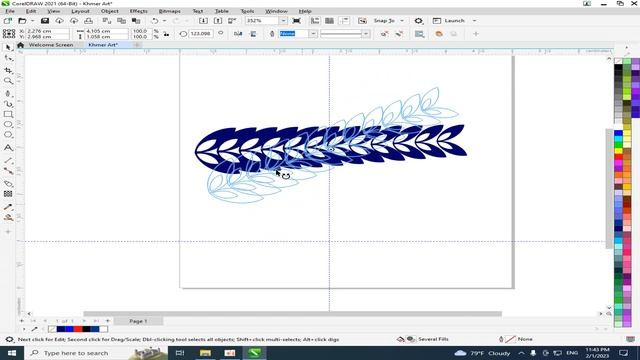Click the Type here to search box
The width and height of the screenshot is (640, 360).
point(96,353)
